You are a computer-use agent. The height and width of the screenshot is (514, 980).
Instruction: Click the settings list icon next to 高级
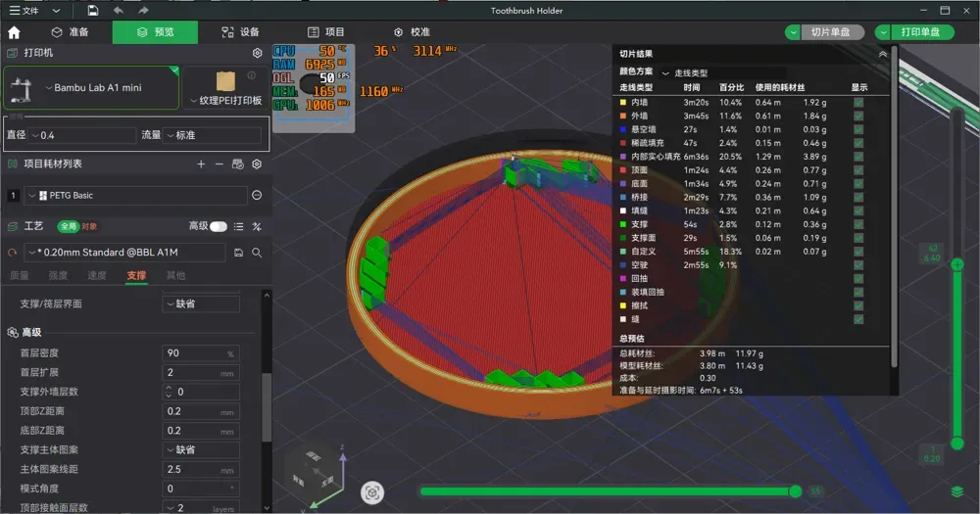click(239, 226)
